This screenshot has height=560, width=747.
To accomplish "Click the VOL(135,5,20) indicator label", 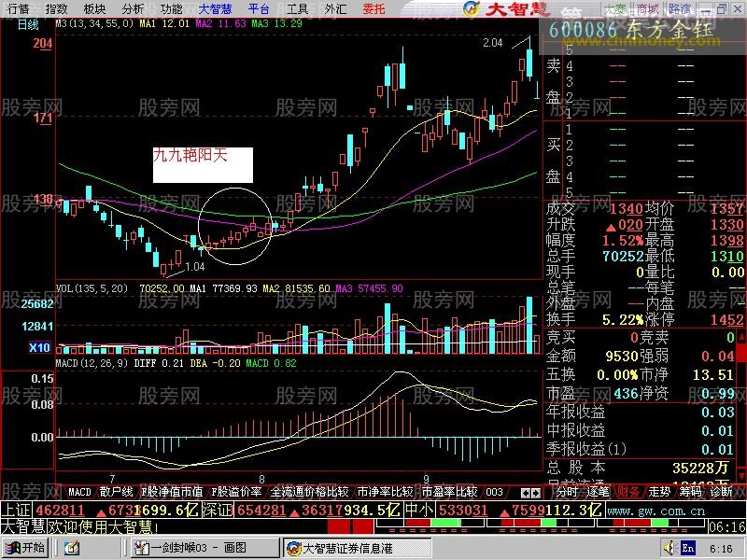I will coord(92,288).
